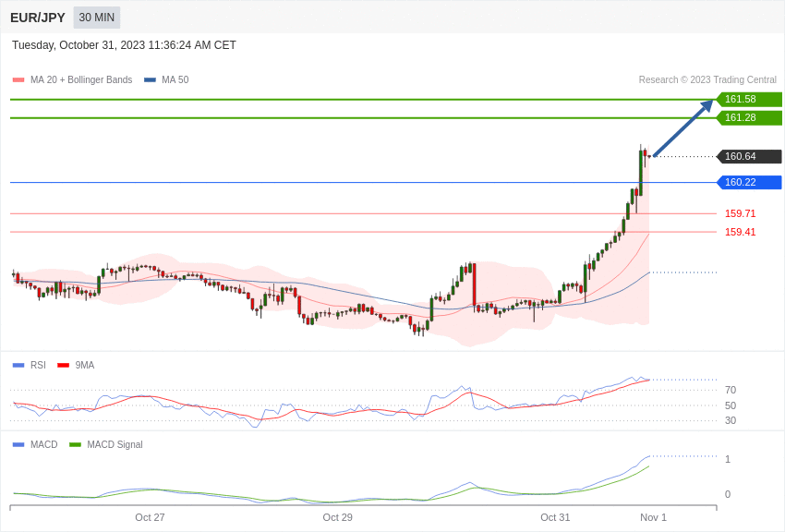The image size is (785, 532).
Task: Click the 'MACD' legend label
Action: (43, 444)
